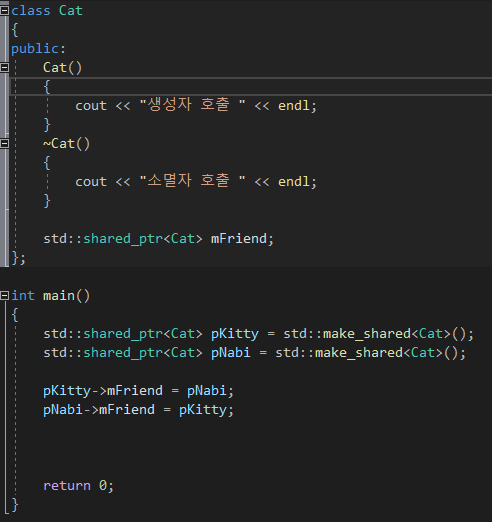
Task: Click the 'mFriend;' member declaration
Action: 242,239
